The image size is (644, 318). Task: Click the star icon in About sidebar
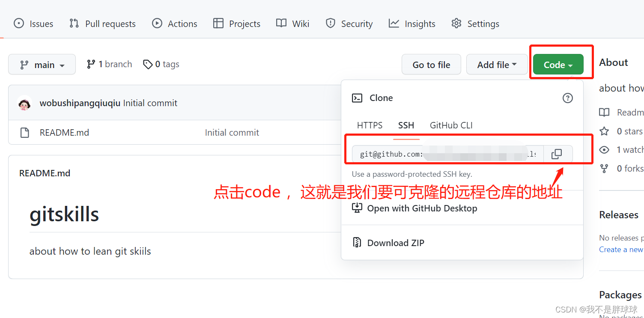tap(604, 131)
